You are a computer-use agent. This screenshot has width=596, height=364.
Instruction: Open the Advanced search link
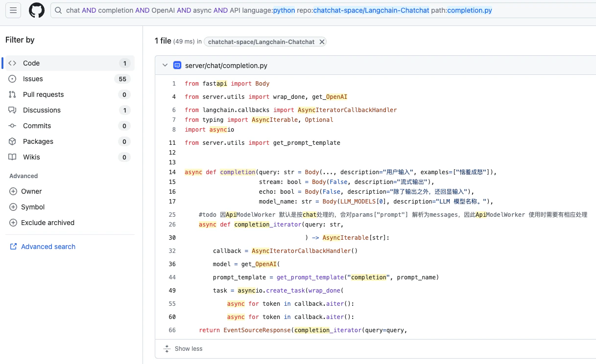[x=48, y=247]
